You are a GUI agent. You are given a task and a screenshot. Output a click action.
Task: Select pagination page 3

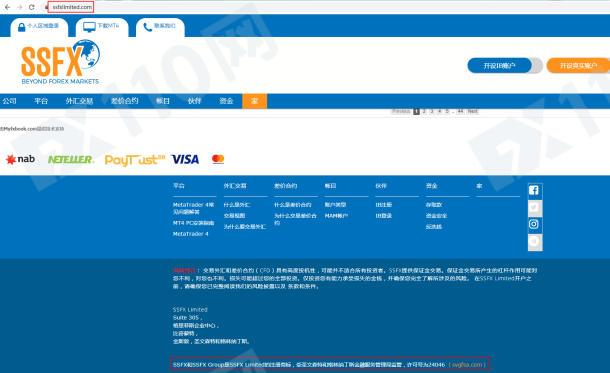432,111
